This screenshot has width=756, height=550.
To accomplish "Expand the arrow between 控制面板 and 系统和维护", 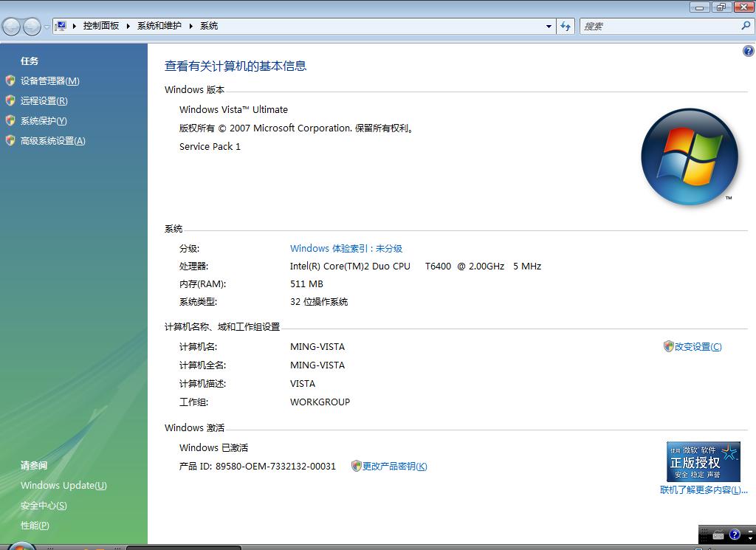I will 128,26.
